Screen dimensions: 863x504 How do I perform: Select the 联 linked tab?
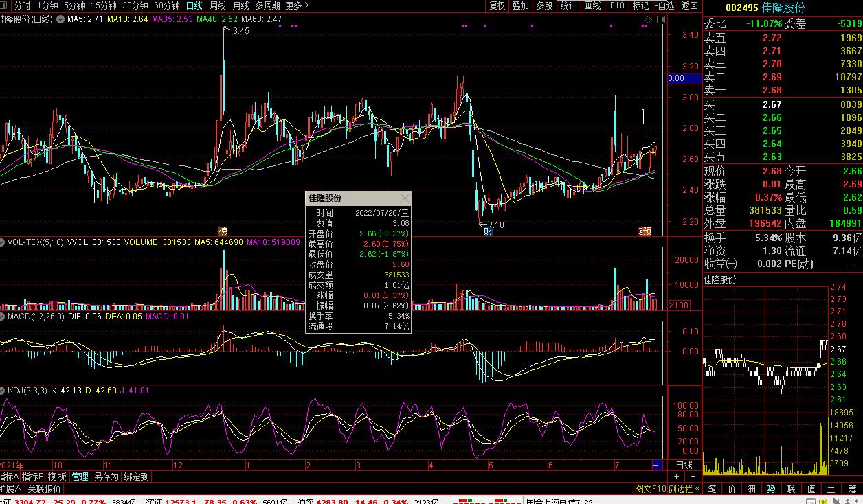tap(792, 489)
